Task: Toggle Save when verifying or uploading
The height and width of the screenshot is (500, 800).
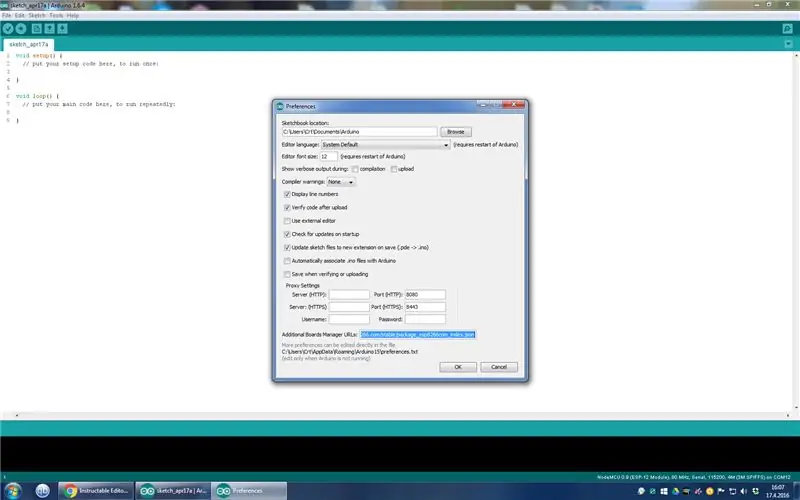Action: 287,273
